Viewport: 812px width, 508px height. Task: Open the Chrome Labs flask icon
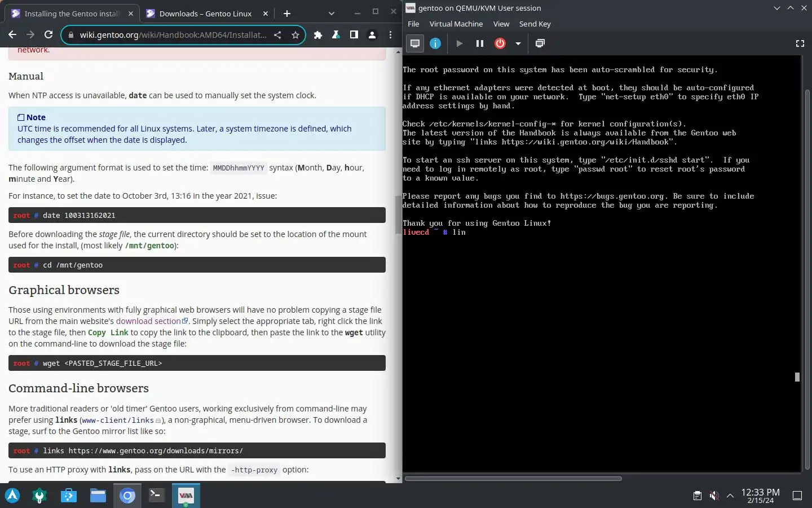point(336,35)
